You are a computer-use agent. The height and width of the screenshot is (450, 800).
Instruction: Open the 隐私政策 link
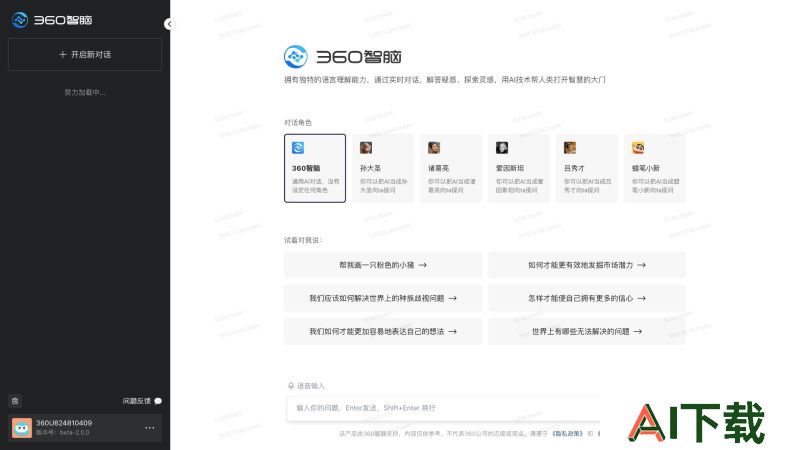(x=567, y=434)
